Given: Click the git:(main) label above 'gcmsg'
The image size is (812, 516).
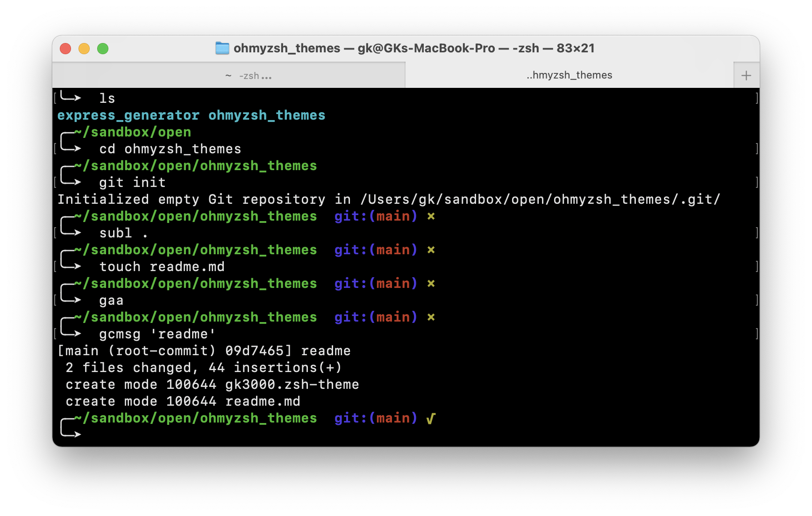Looking at the screenshot, I should coord(376,317).
